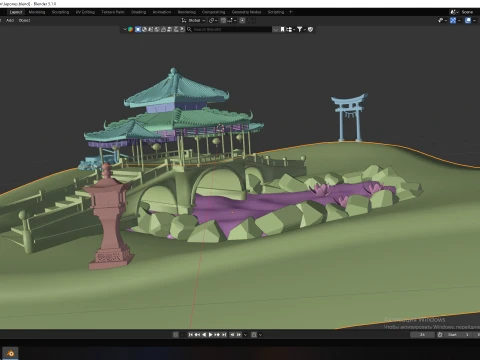
Task: Click the magnifier search icon
Action: [x=189, y=29]
